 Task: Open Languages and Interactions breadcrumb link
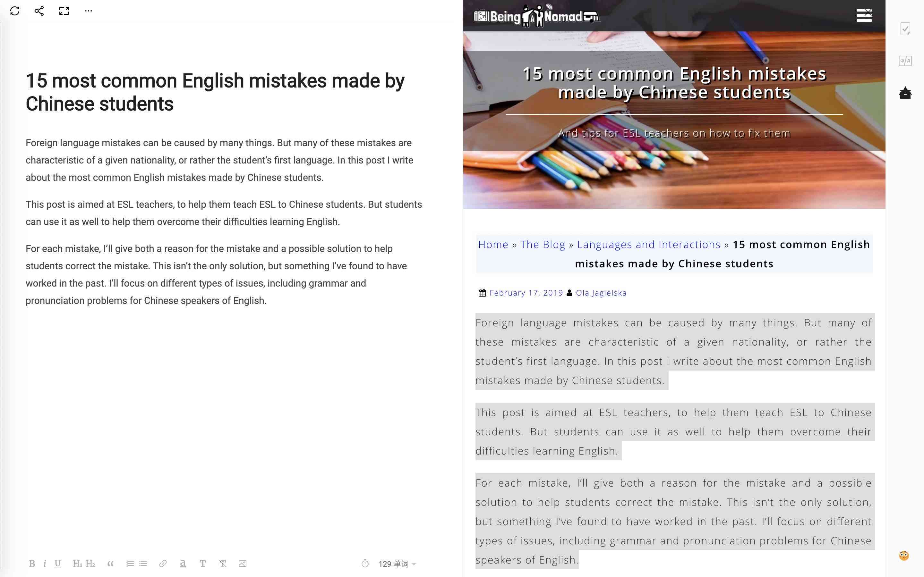click(649, 244)
